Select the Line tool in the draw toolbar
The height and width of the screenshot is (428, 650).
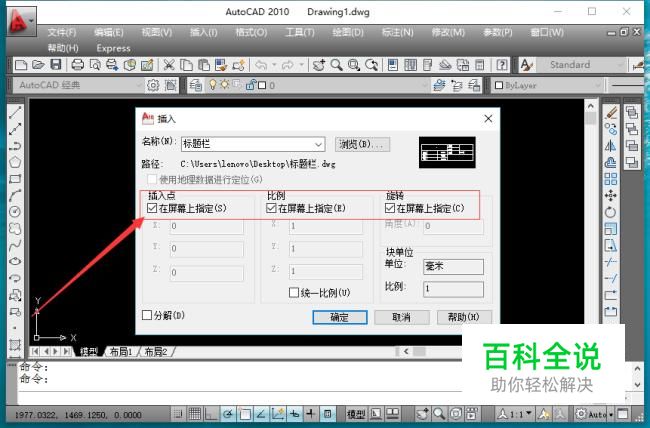(15, 112)
